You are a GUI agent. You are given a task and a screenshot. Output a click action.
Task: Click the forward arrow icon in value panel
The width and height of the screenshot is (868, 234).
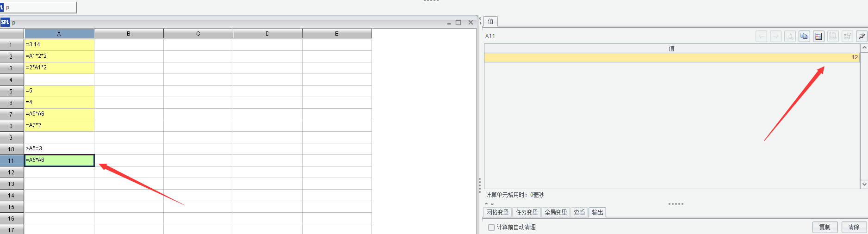tap(775, 36)
